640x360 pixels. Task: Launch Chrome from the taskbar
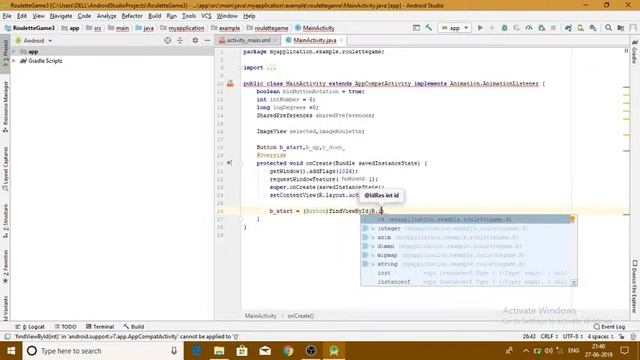pyautogui.click(x=288, y=351)
